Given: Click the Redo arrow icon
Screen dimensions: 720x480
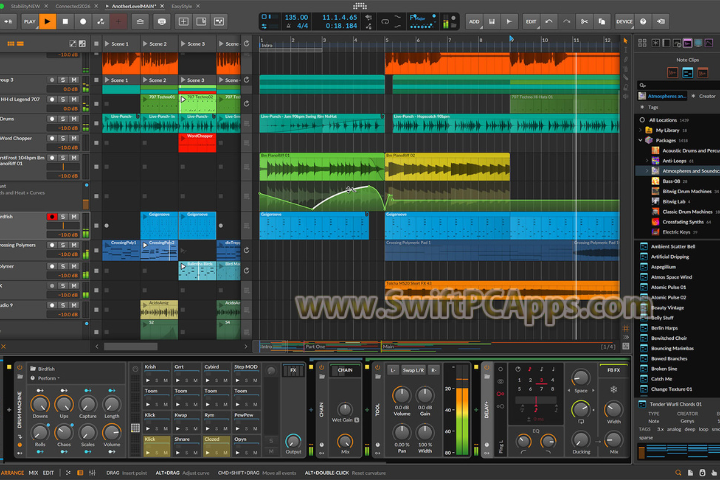Looking at the screenshot, I should coord(567,22).
